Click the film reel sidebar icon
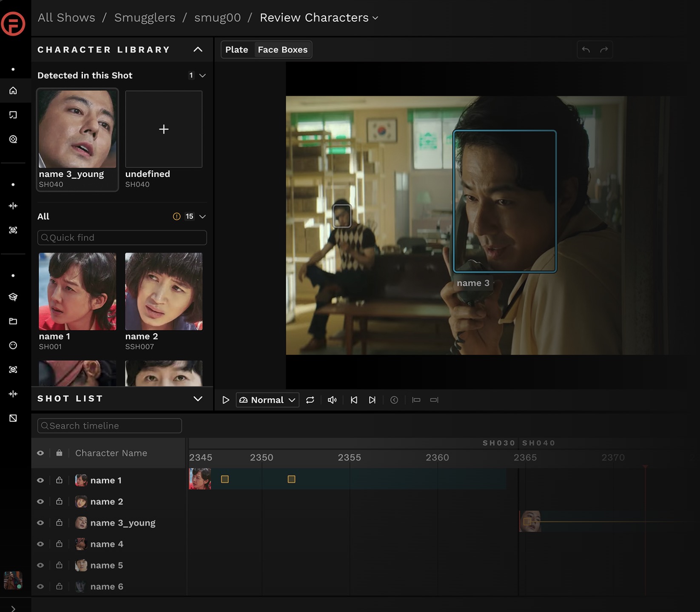The width and height of the screenshot is (700, 612). [13, 139]
